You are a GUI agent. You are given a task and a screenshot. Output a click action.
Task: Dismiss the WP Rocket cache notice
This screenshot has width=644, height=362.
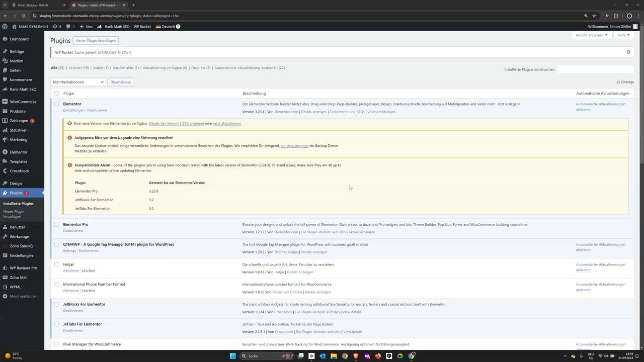(x=628, y=52)
